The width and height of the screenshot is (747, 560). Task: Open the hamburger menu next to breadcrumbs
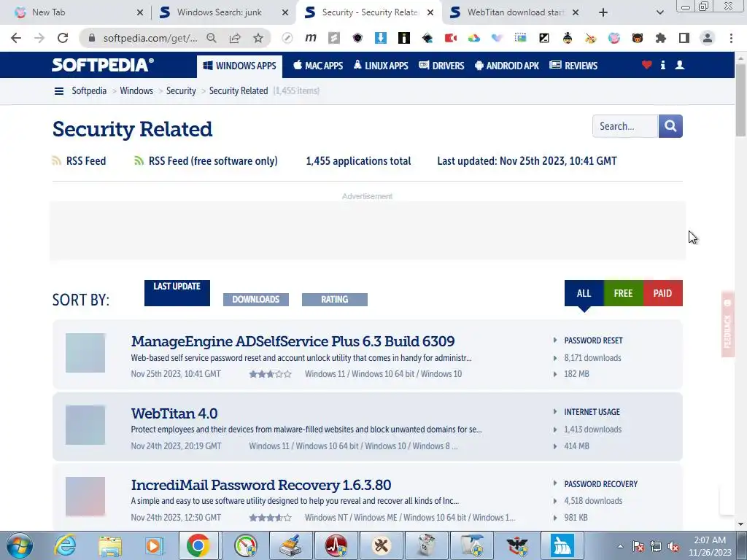click(x=59, y=91)
